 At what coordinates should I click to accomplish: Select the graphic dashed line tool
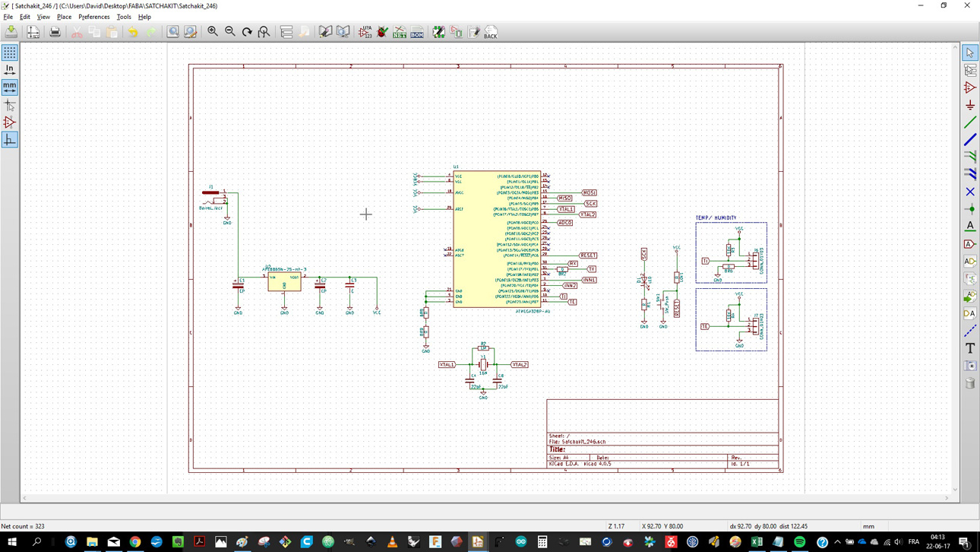970,331
